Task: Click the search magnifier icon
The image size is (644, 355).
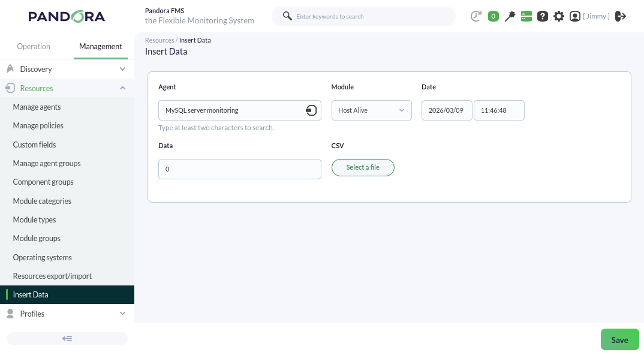Action: pyautogui.click(x=287, y=16)
